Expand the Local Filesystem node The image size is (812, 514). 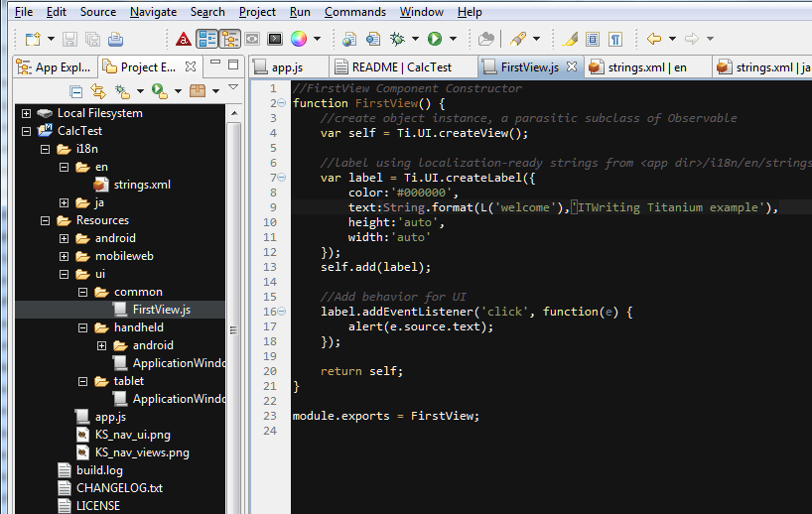(x=26, y=113)
